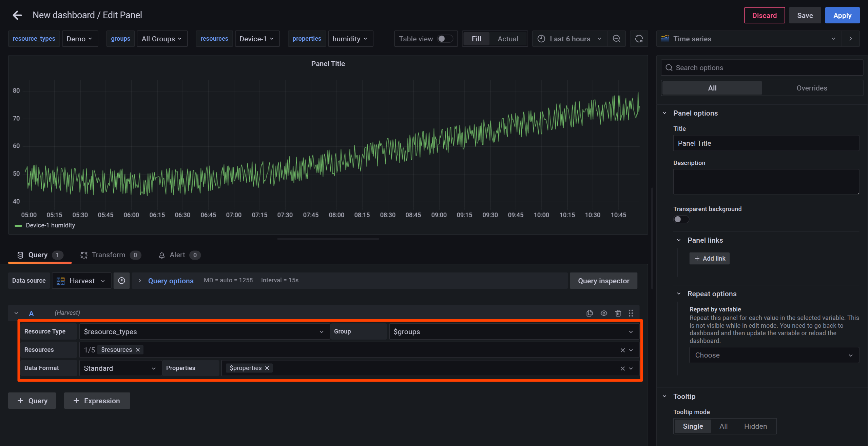
Task: Open the Last 6 hours time picker
Action: (x=570, y=39)
